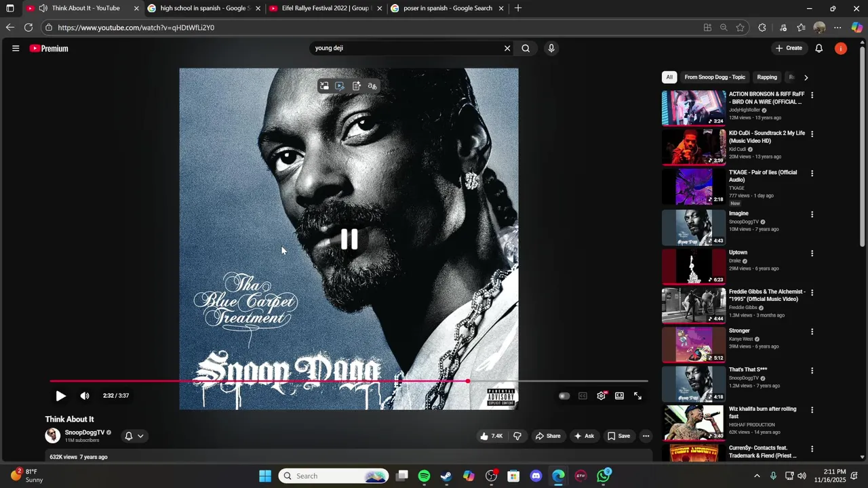The height and width of the screenshot is (488, 868).
Task: Select From Snoop Dogg - Topic chip
Action: point(715,77)
